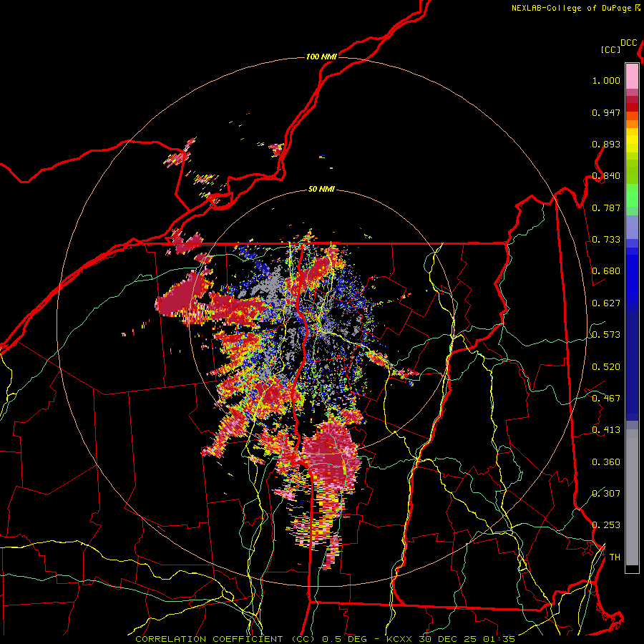Click the 0.680 value on the color scale
644x644 pixels.
[606, 271]
